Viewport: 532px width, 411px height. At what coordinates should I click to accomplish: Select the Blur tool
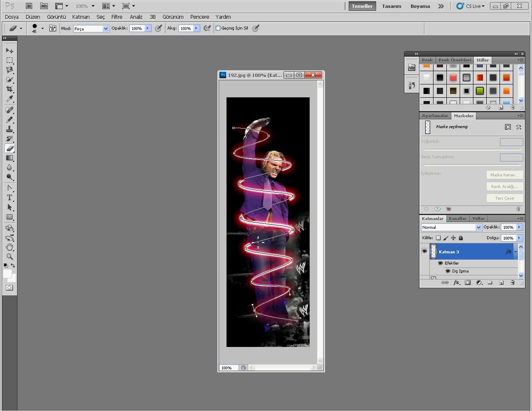tap(10, 168)
